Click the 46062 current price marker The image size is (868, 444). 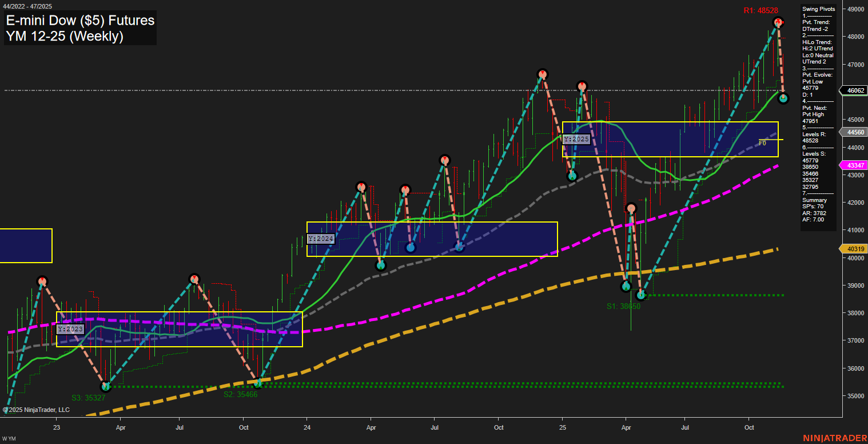853,90
